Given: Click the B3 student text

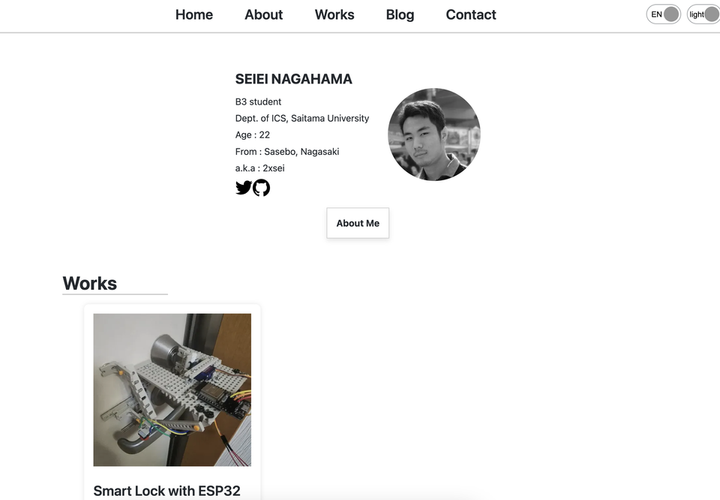Looking at the screenshot, I should (x=258, y=102).
